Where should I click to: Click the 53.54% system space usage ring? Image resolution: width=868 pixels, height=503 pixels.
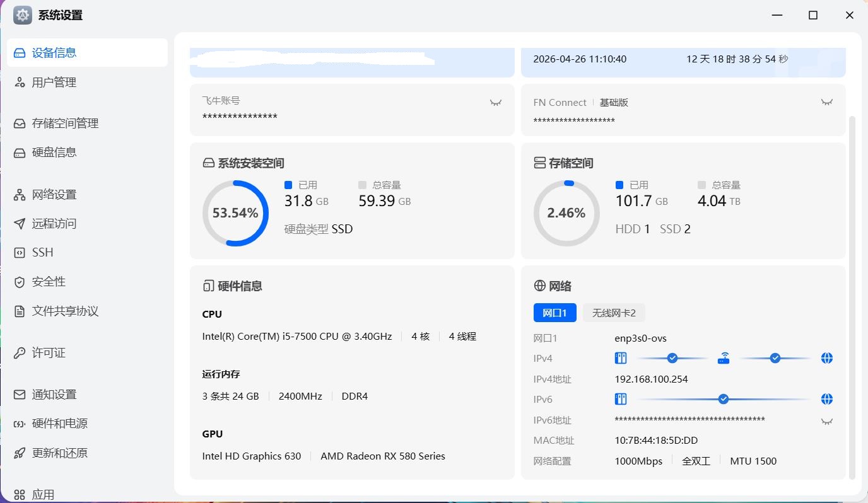235,213
